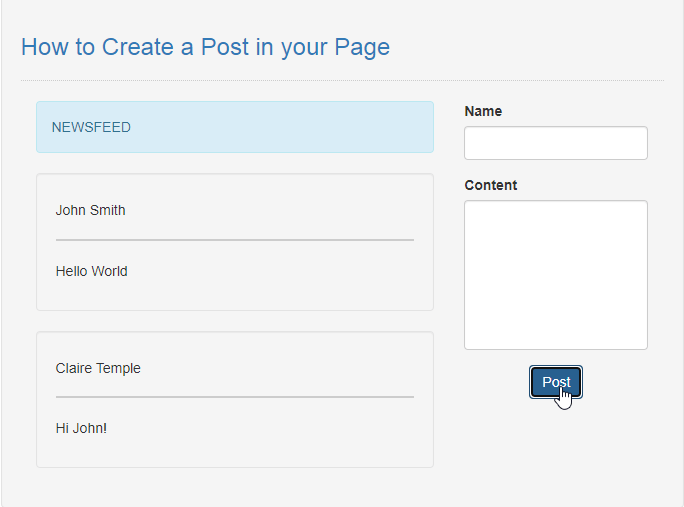Focus the Name input field
The width and height of the screenshot is (684, 507).
pos(556,143)
